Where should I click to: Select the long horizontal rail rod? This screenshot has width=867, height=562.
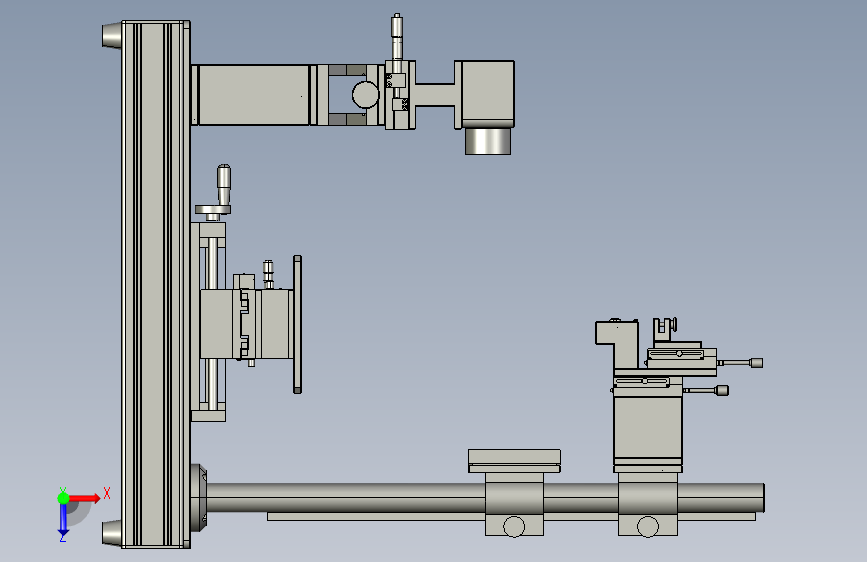[485, 497]
